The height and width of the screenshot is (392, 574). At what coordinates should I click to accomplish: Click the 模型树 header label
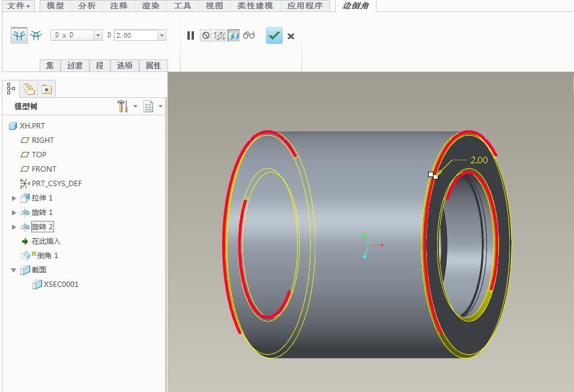pyautogui.click(x=26, y=106)
